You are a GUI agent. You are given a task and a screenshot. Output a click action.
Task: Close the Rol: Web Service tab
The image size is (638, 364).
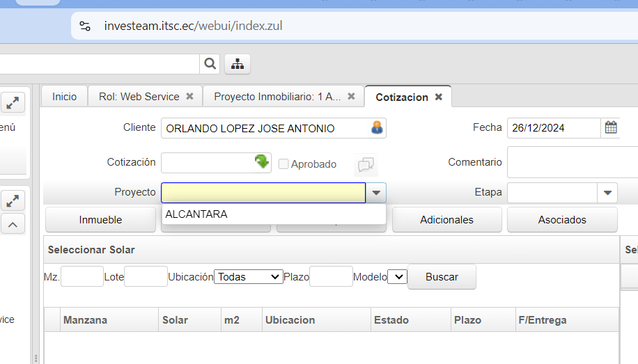[189, 97]
